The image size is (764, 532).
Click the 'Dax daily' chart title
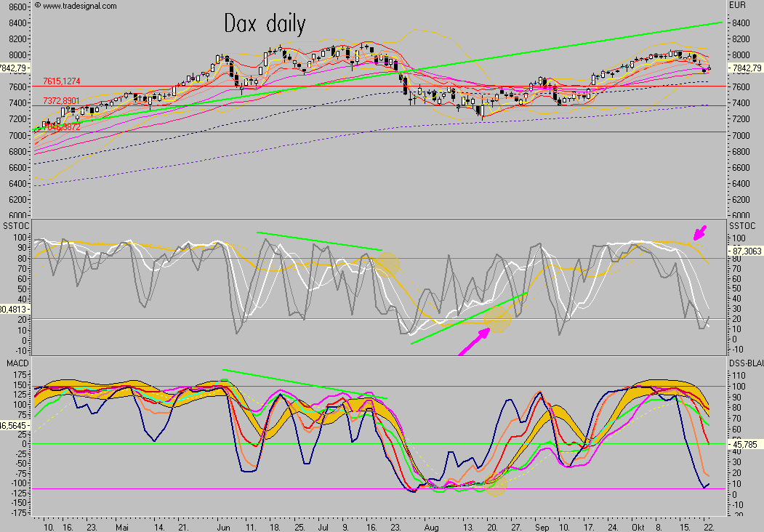coord(264,24)
